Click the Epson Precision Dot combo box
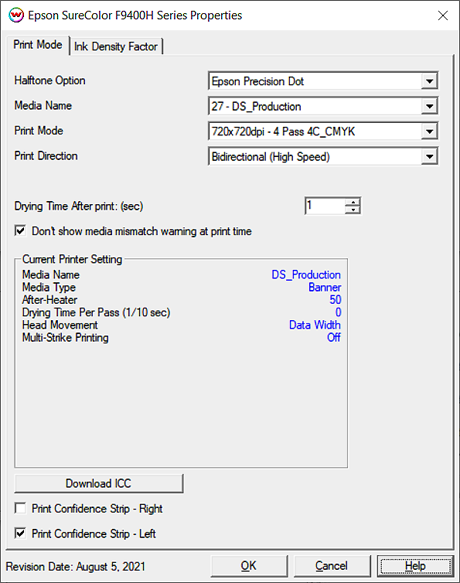The width and height of the screenshot is (460, 583). (323, 81)
